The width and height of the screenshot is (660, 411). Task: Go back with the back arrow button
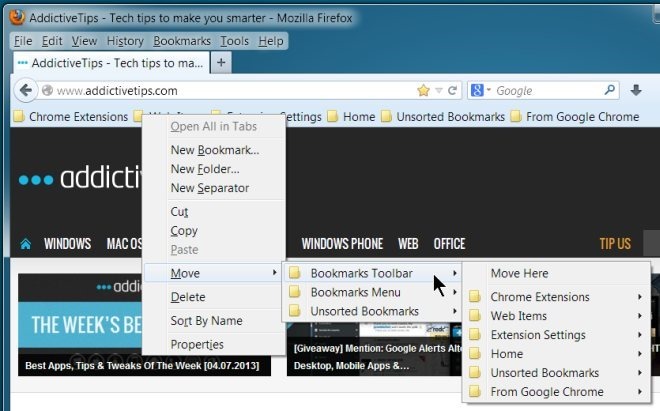point(26,90)
